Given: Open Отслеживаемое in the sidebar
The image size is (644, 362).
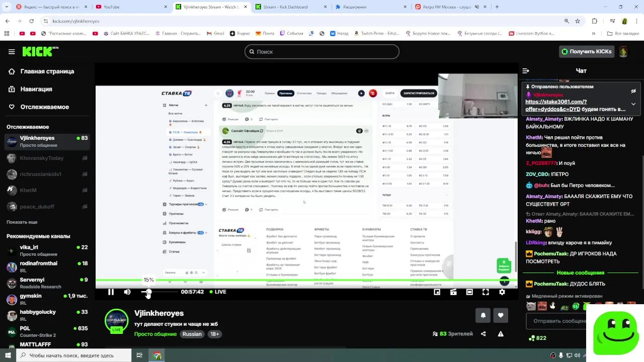Looking at the screenshot, I should coord(39,107).
